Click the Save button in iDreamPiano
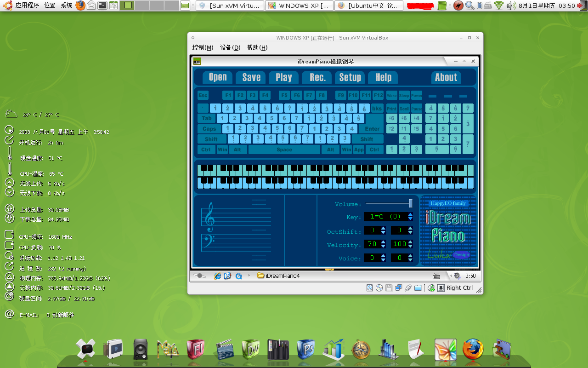The image size is (588, 368). [251, 77]
